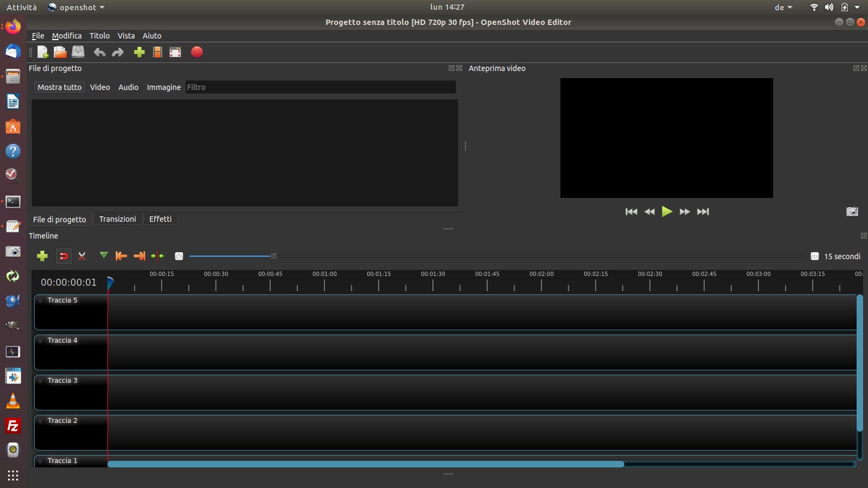The height and width of the screenshot is (488, 868).
Task: Undo the last action
Action: pos(99,52)
